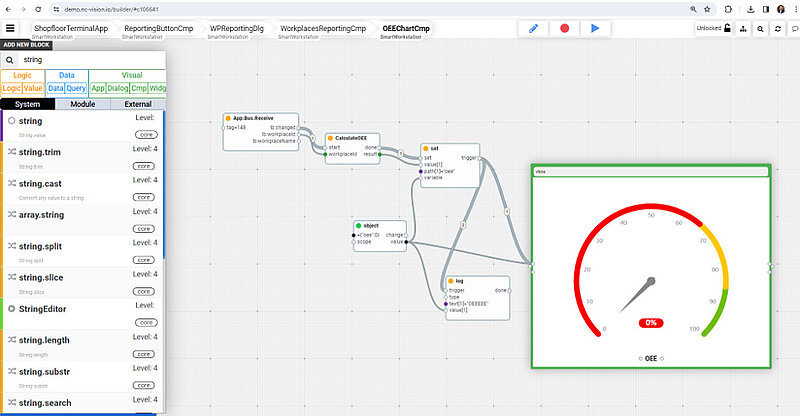This screenshot has width=800, height=416.
Task: Open the ShopfloorTerminalApp breadcrumb tab
Action: 71,29
